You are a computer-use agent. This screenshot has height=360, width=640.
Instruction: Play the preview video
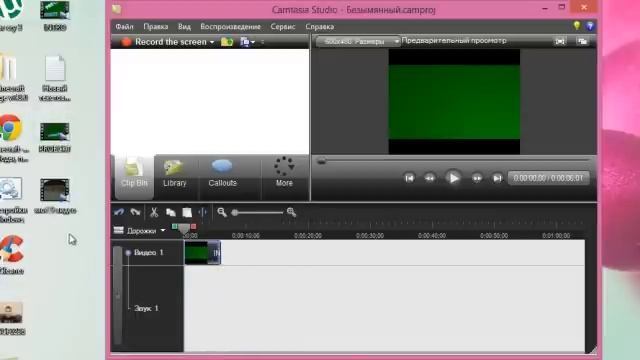453,178
